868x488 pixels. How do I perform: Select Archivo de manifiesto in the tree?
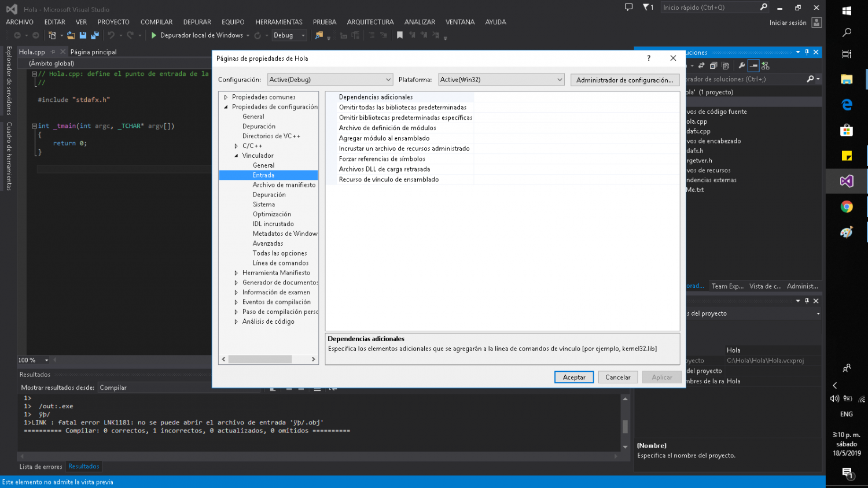[x=284, y=185]
